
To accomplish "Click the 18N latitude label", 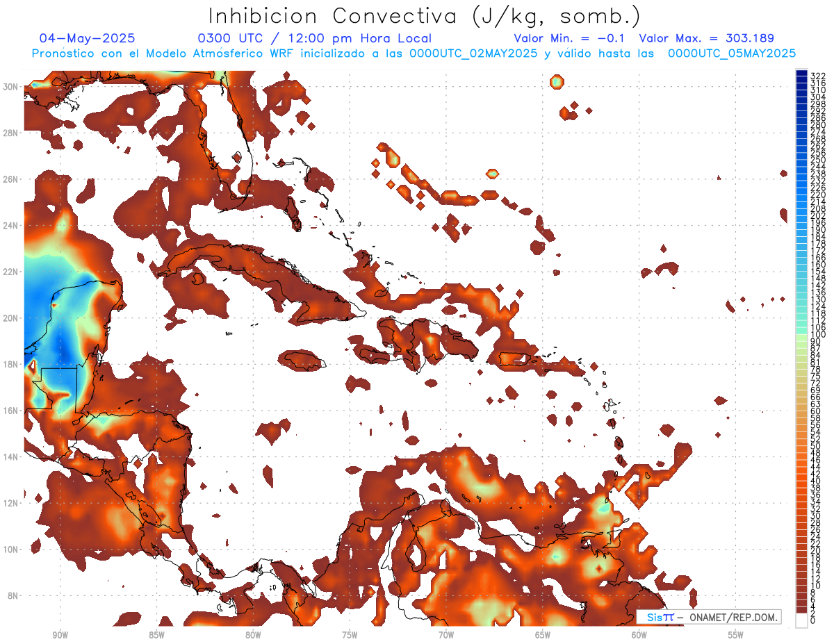I will pos(10,364).
